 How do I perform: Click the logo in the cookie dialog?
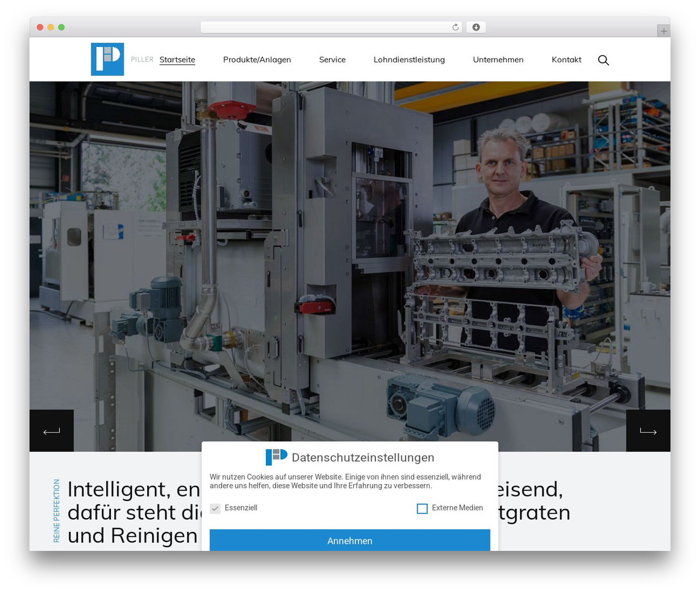click(x=276, y=457)
